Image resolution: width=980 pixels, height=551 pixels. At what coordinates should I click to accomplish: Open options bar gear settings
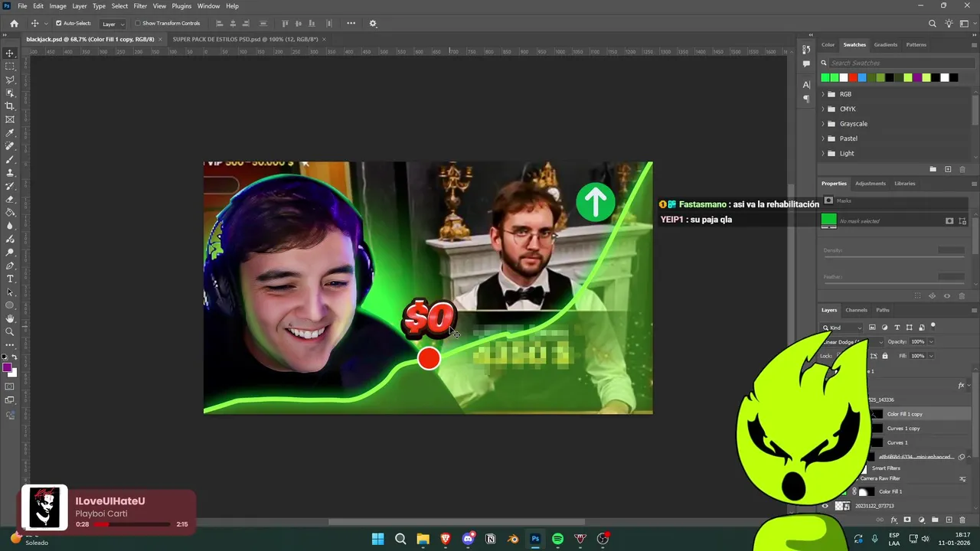point(373,24)
